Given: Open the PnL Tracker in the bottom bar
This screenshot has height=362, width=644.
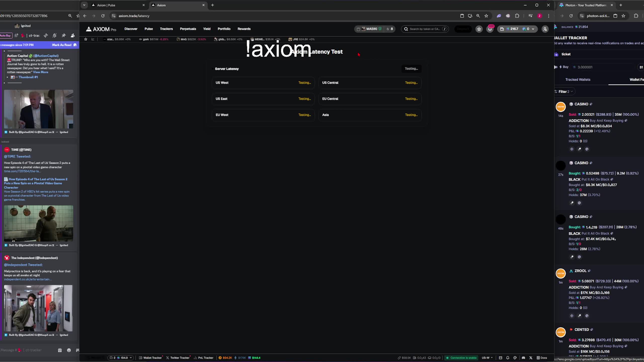Looking at the screenshot, I should [x=204, y=358].
